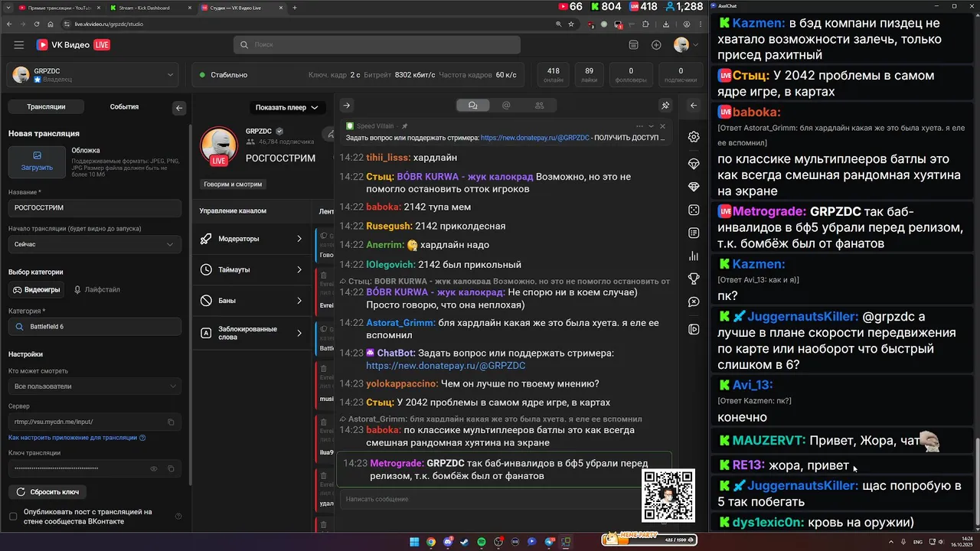This screenshot has height=551, width=980.
Task: Open a new browser tab with plus button
Action: coord(295,8)
